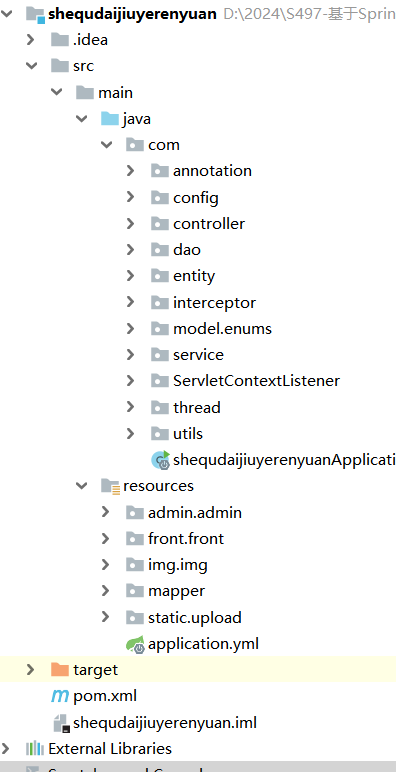
Task: Select the External Libraries label
Action: (x=110, y=748)
